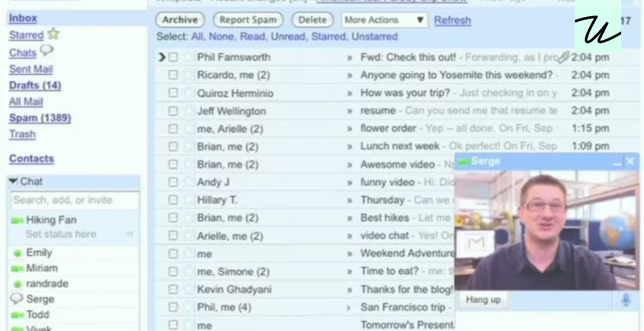
Task: Click the Hang up button
Action: click(483, 300)
